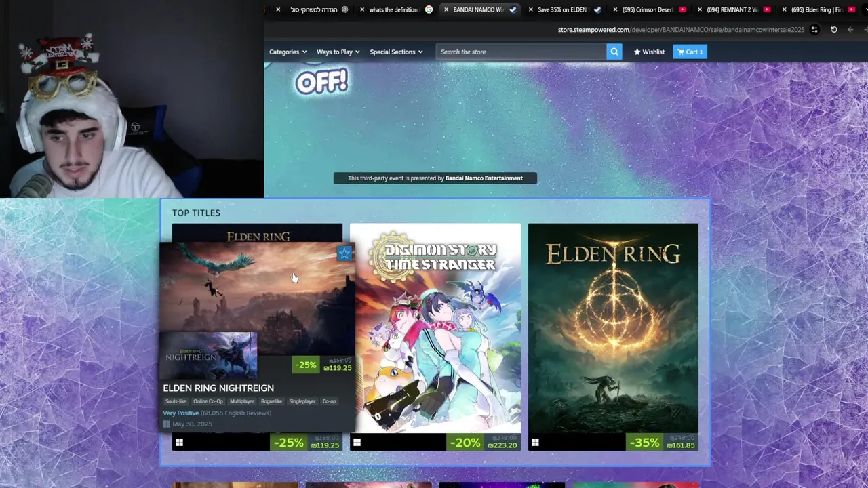Click the Roguelike tag

pos(271,401)
